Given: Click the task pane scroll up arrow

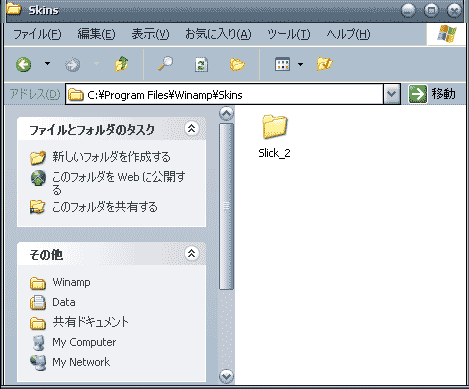Looking at the screenshot, I should 226,114.
